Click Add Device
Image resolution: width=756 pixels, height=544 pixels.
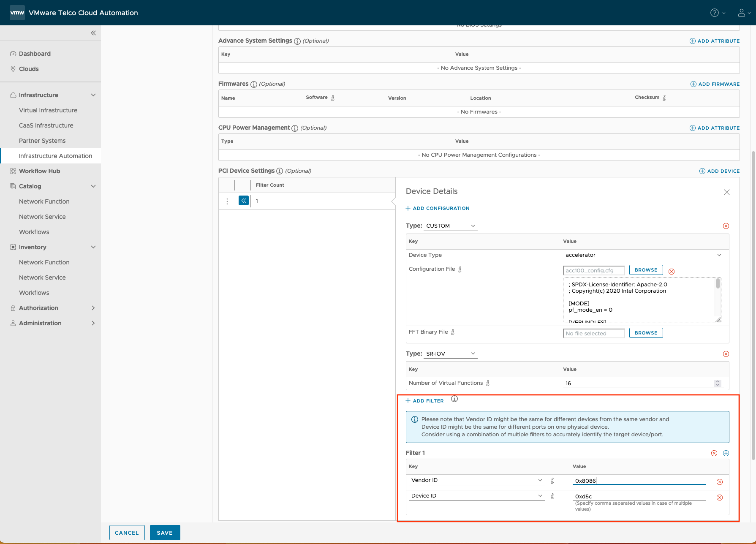click(x=720, y=171)
